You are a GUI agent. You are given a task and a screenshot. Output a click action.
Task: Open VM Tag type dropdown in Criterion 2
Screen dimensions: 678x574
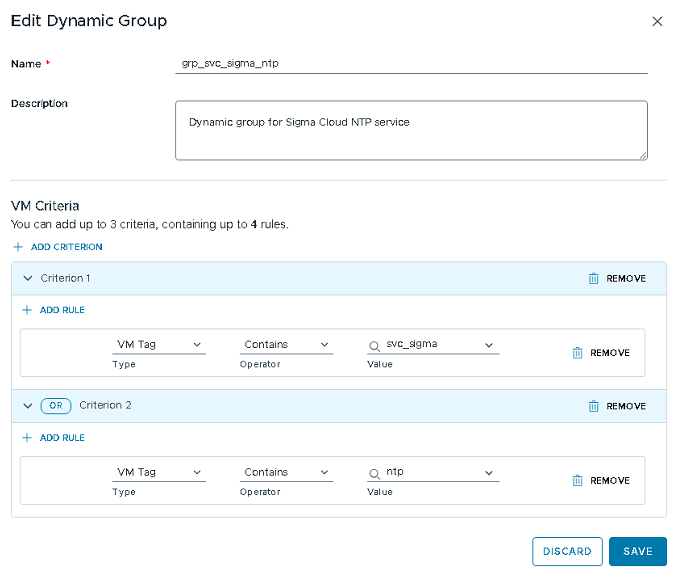158,473
